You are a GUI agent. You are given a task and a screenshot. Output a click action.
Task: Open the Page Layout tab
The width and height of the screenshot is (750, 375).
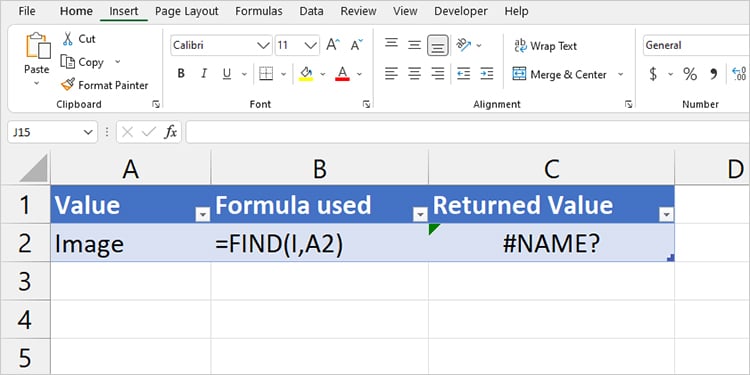click(187, 11)
